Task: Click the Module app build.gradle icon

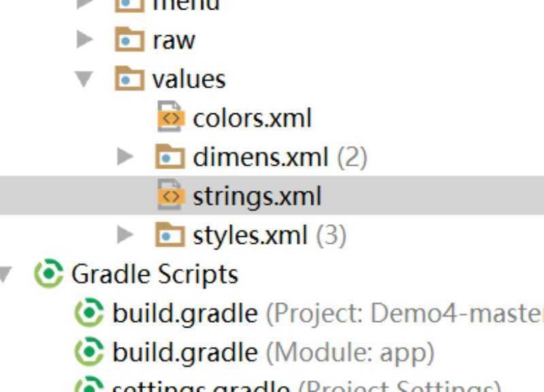Action: click(x=89, y=351)
